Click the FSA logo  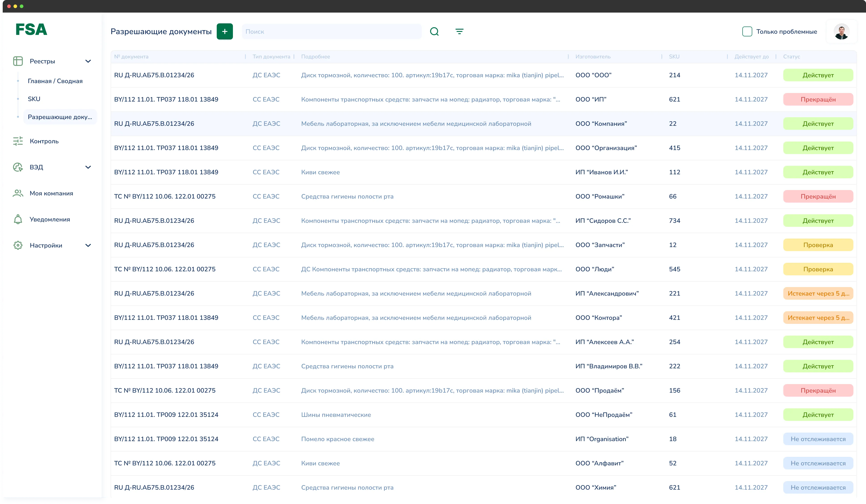pos(31,29)
